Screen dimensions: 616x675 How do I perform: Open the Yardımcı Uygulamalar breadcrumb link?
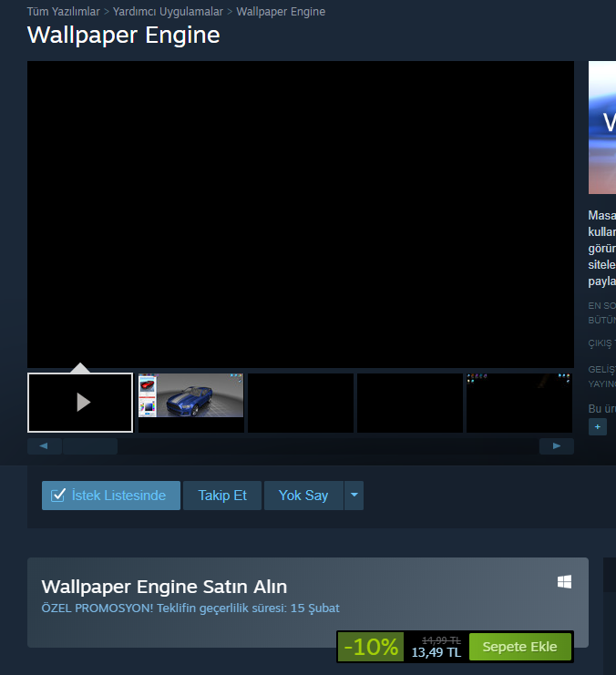(168, 12)
